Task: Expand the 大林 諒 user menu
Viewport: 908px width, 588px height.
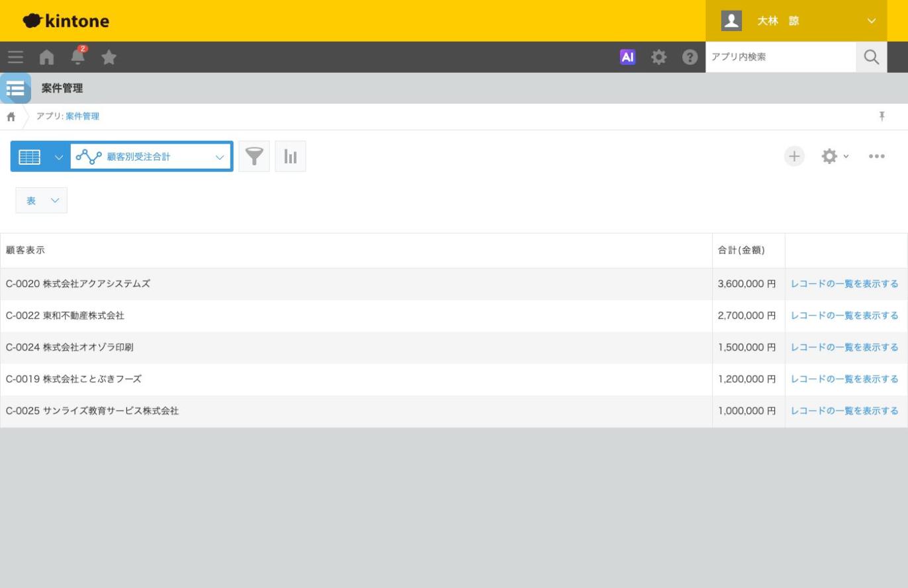Action: click(x=796, y=21)
